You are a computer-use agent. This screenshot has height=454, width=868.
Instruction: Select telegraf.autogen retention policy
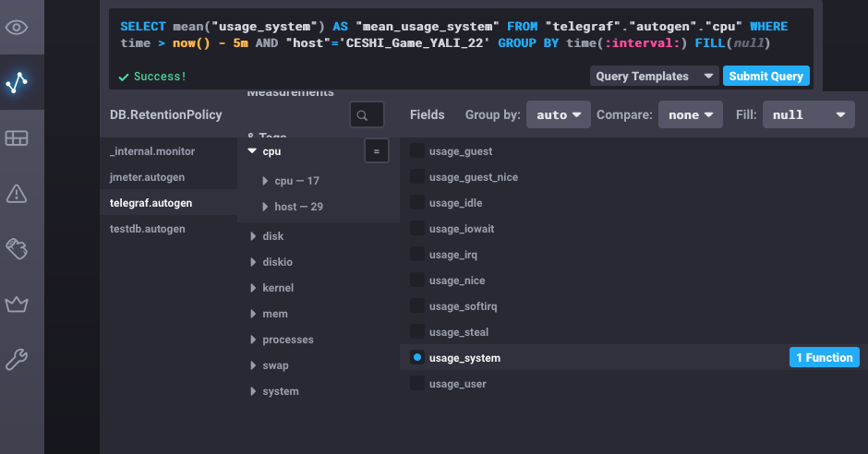pyautogui.click(x=168, y=203)
